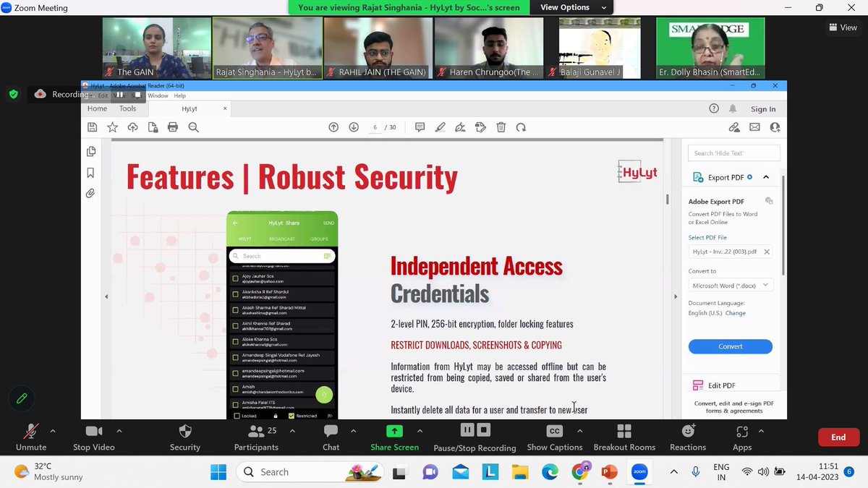
Task: Star the document with the bookmark star icon
Action: click(x=112, y=127)
